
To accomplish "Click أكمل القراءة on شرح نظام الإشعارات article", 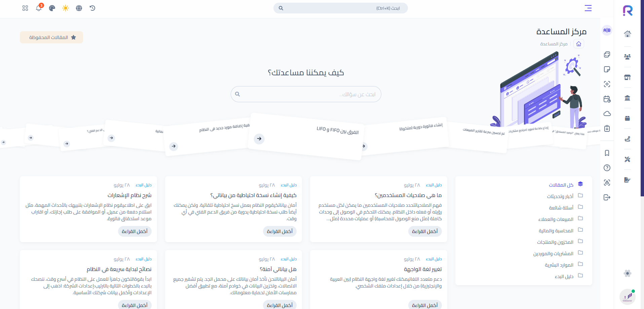I will pyautogui.click(x=135, y=231).
